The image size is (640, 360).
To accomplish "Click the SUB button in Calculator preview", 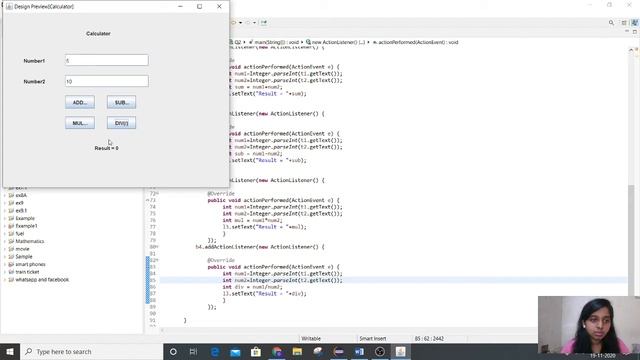I will (x=121, y=102).
